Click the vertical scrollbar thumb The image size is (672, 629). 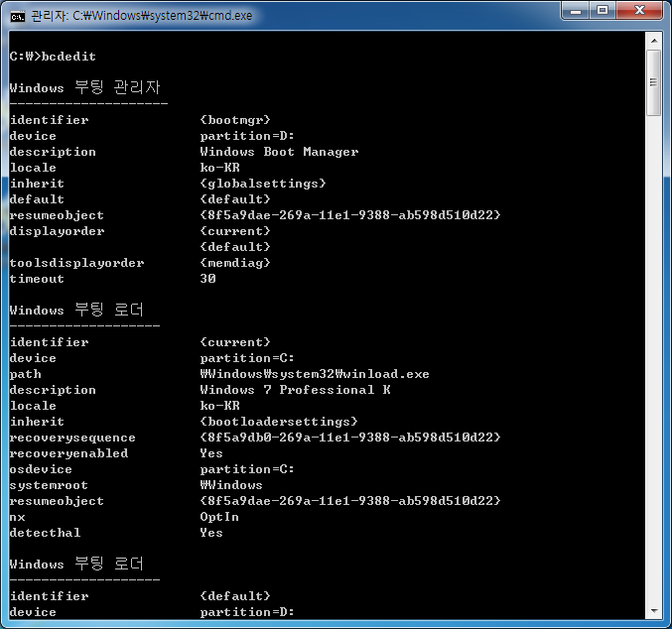pos(654,82)
